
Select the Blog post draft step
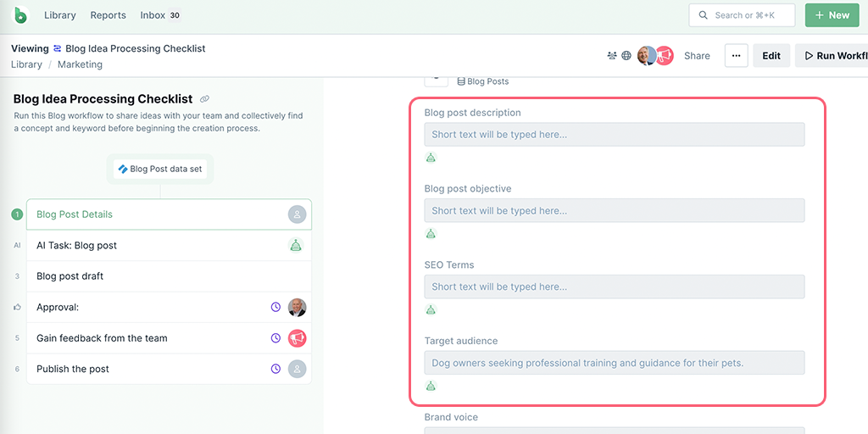[x=169, y=276]
